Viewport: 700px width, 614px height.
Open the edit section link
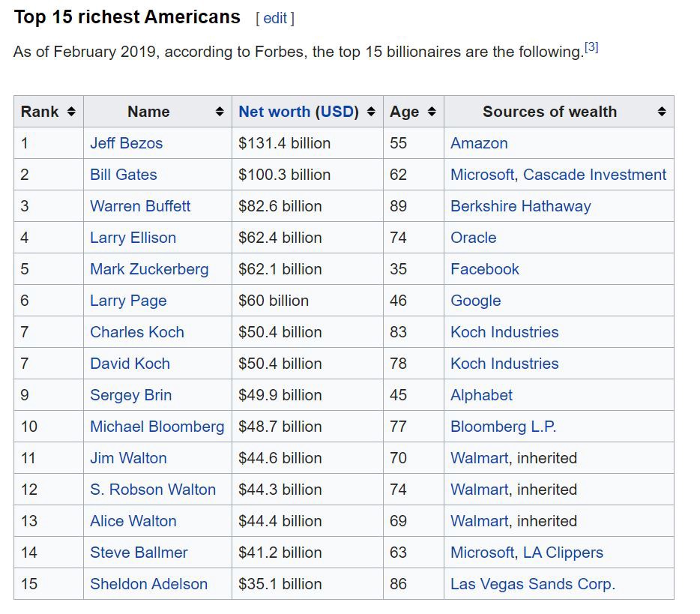point(275,19)
